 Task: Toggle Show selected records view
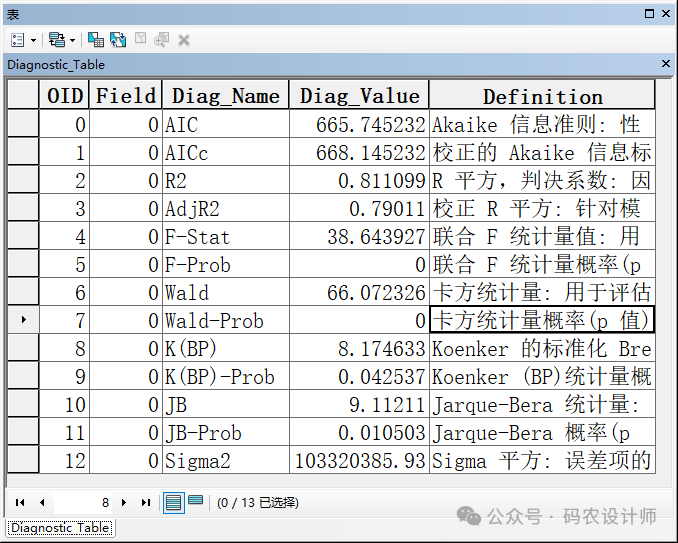[x=196, y=502]
